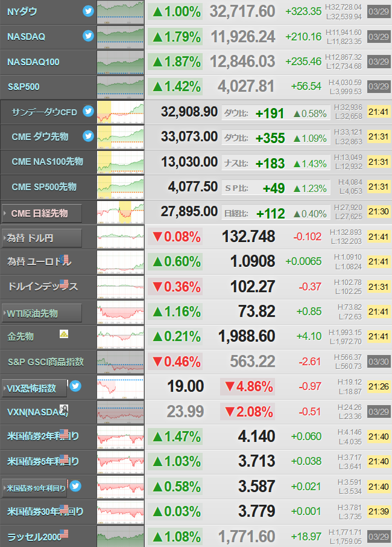
Task: Open the NYダウ index link
Action: pyautogui.click(x=22, y=12)
